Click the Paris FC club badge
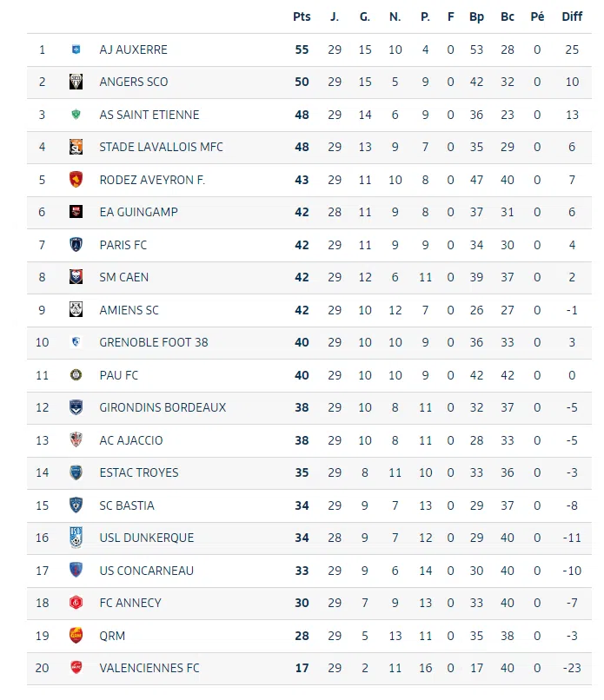This screenshot has height=700, width=604. point(76,245)
